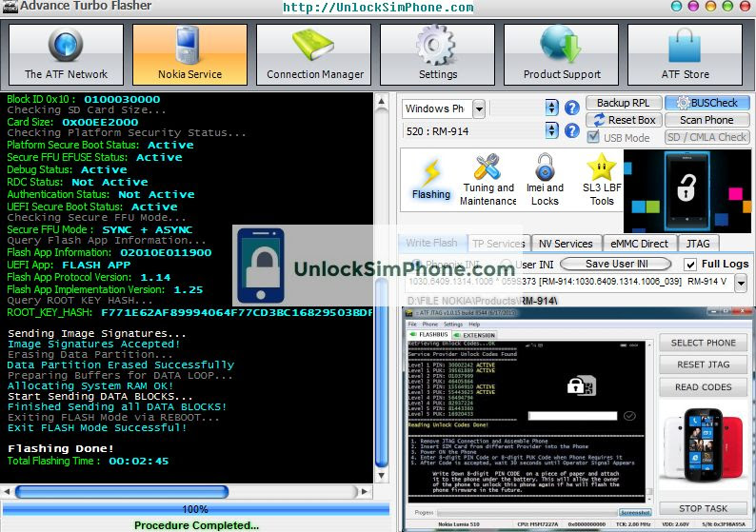Click the Backup RPL button
Viewport: 756px width, 532px height.
[x=623, y=103]
